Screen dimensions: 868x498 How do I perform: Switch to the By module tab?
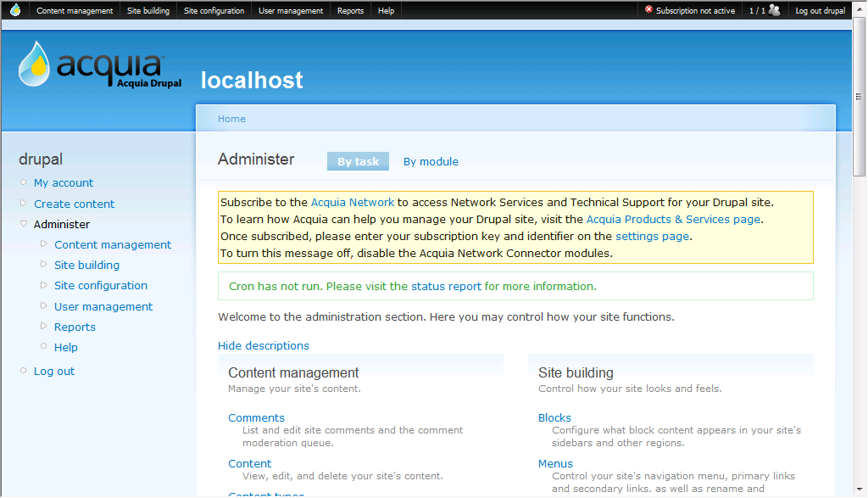(x=431, y=161)
